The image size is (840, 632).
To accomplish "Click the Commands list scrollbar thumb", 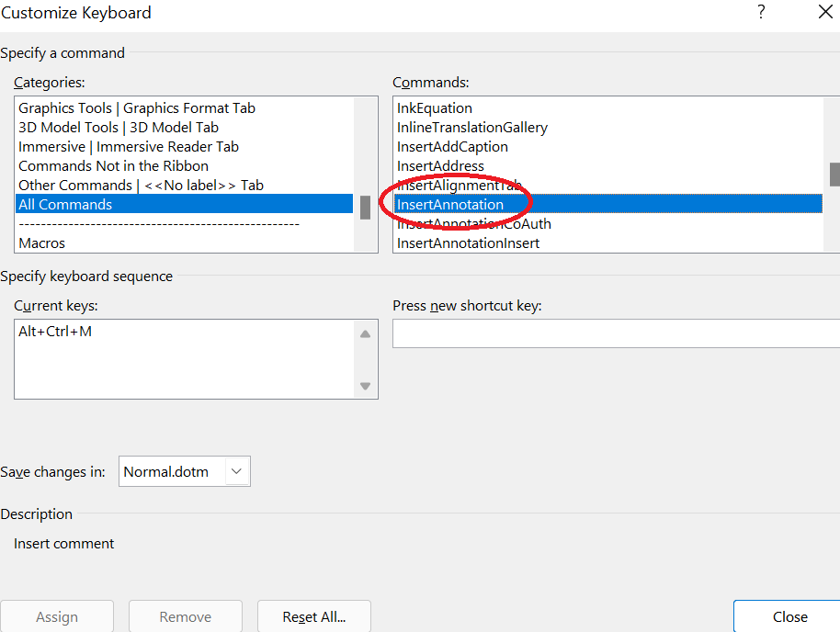I will [x=834, y=175].
